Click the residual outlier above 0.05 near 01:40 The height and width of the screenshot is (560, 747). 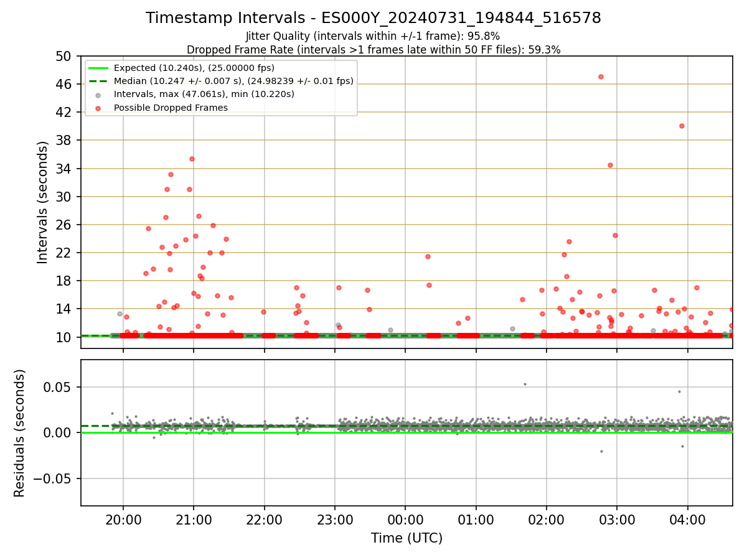(525, 384)
